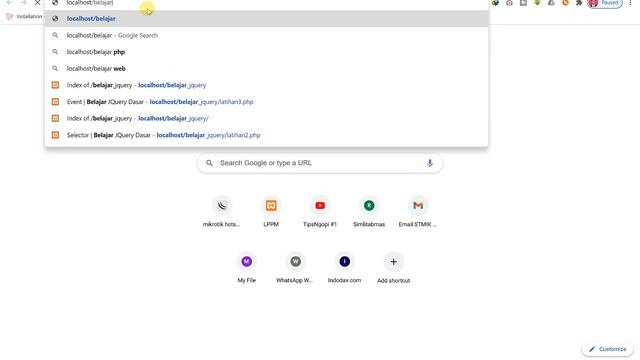Click in the address bar text localhost/belajar

point(90,3)
